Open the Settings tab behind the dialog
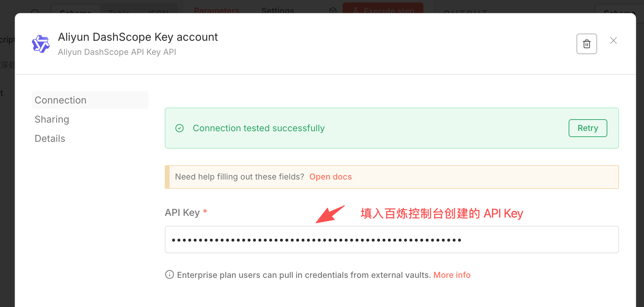 (x=277, y=10)
